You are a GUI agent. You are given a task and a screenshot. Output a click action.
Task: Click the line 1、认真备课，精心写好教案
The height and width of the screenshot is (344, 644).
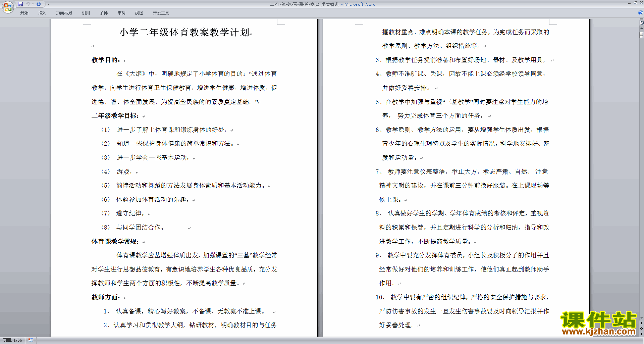pyautogui.click(x=185, y=311)
